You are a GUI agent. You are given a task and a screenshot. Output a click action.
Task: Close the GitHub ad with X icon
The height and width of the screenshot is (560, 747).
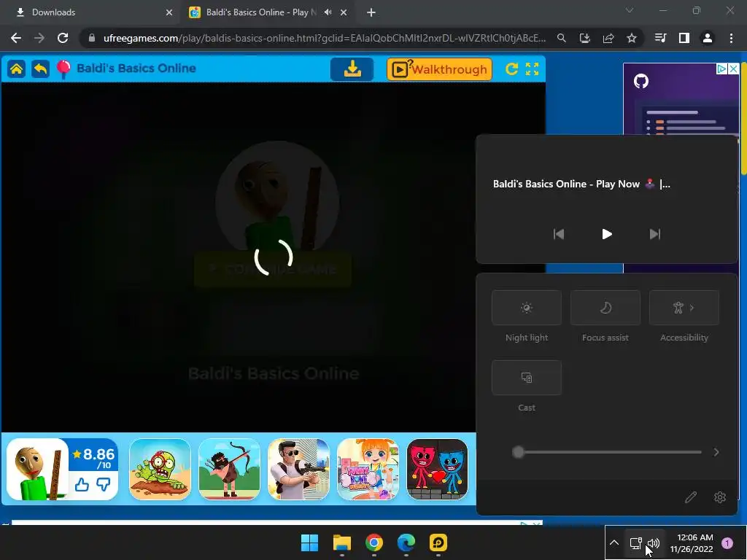734,69
